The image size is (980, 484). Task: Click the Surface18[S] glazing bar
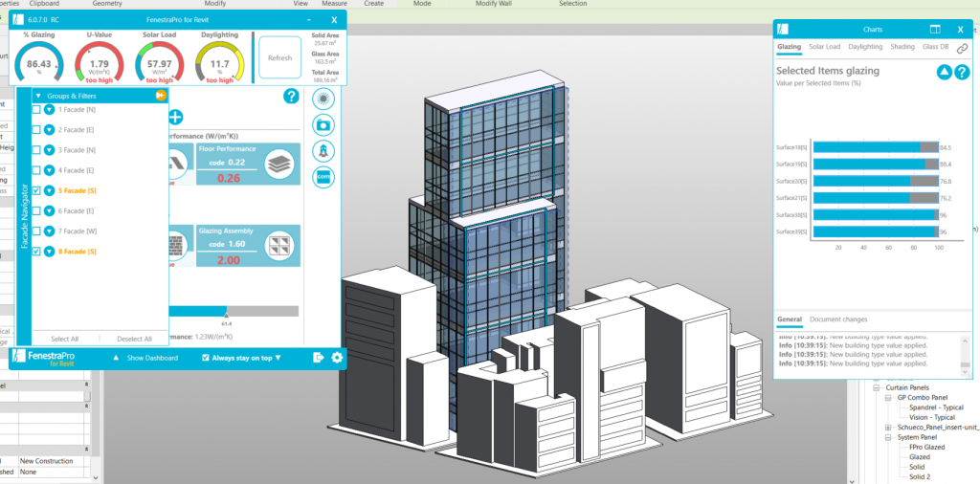point(876,147)
